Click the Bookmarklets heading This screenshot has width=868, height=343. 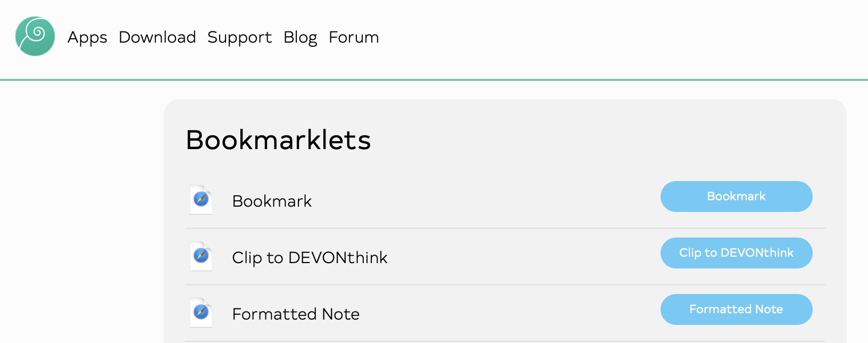[x=278, y=140]
